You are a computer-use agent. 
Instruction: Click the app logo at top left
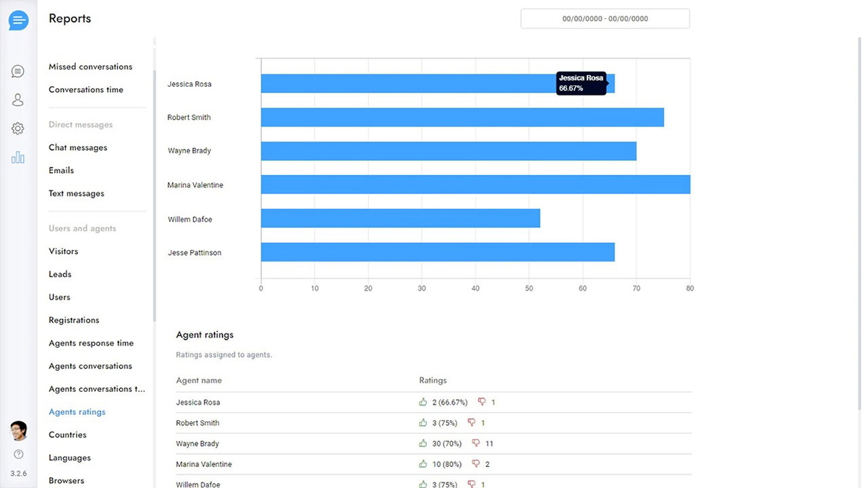point(18,20)
